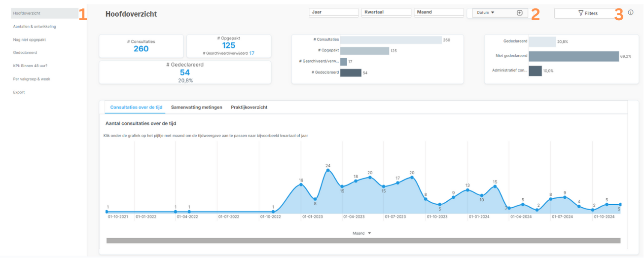Open Aantallen & ontwikkeling page
Viewport: 644px width, 258px height.
pos(35,26)
